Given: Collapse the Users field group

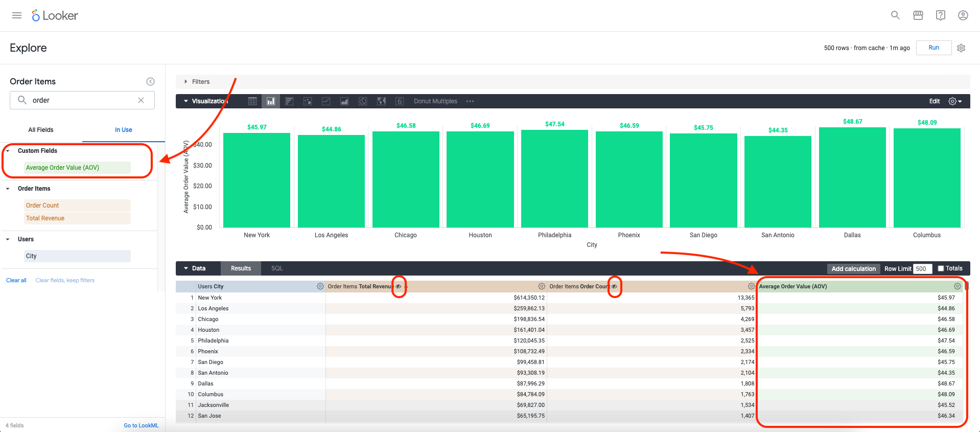Looking at the screenshot, I should point(8,239).
